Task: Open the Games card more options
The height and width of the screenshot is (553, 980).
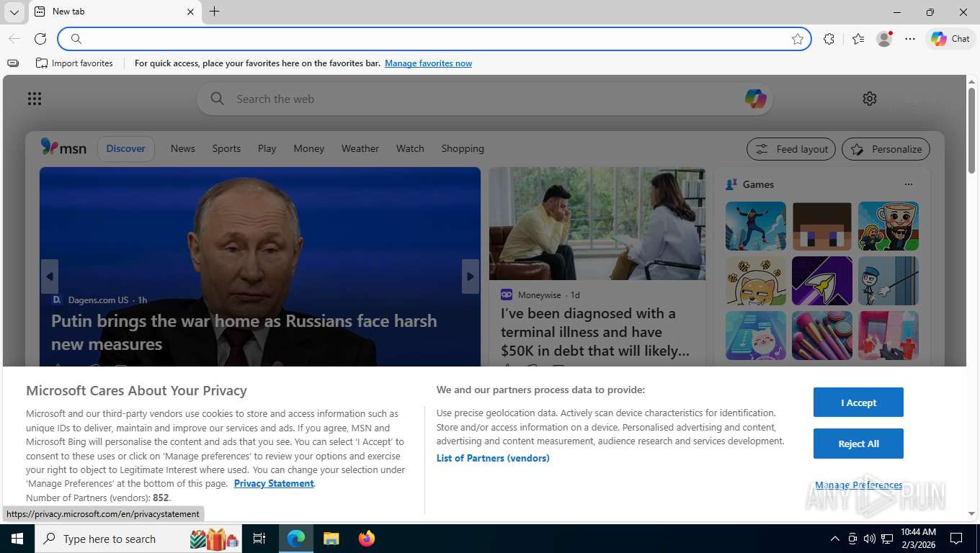Action: pos(909,184)
